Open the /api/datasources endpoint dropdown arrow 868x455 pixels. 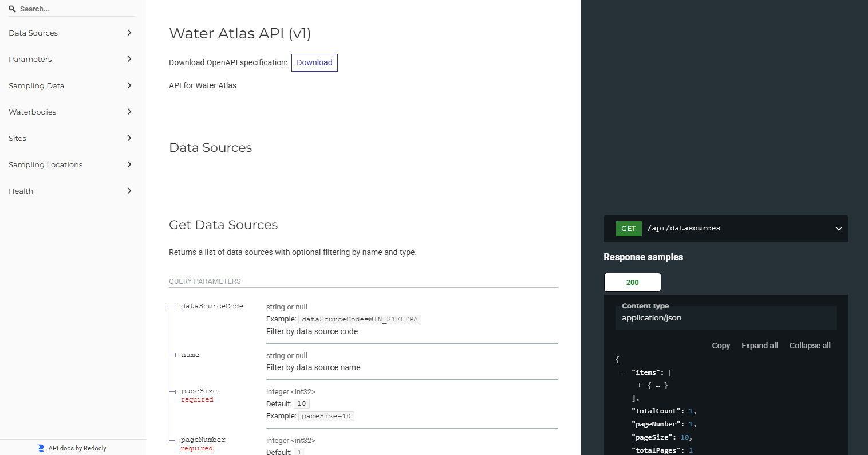(x=838, y=229)
